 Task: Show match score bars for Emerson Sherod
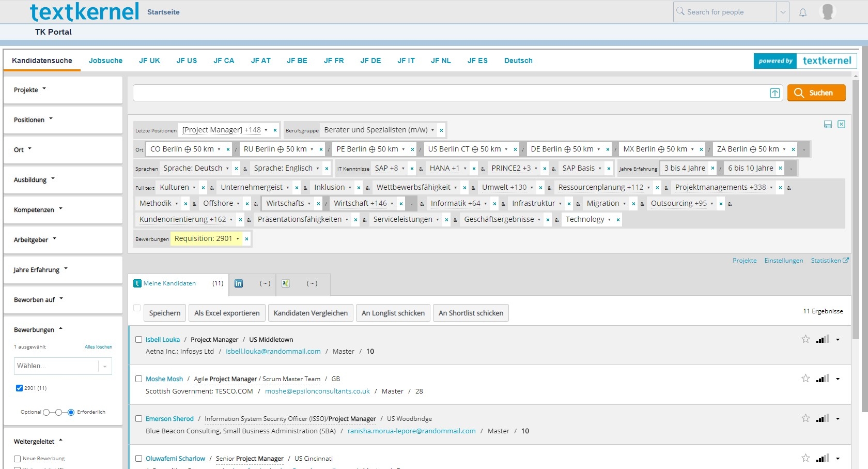click(823, 418)
